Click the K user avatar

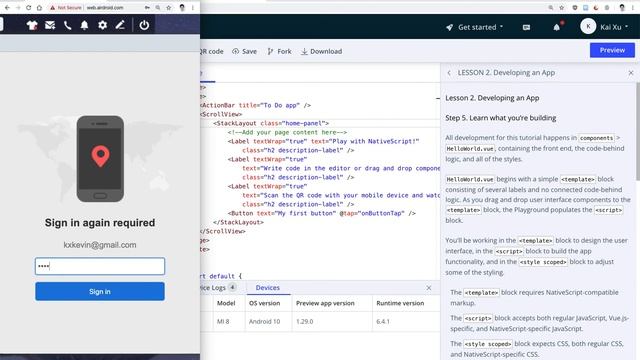588,27
